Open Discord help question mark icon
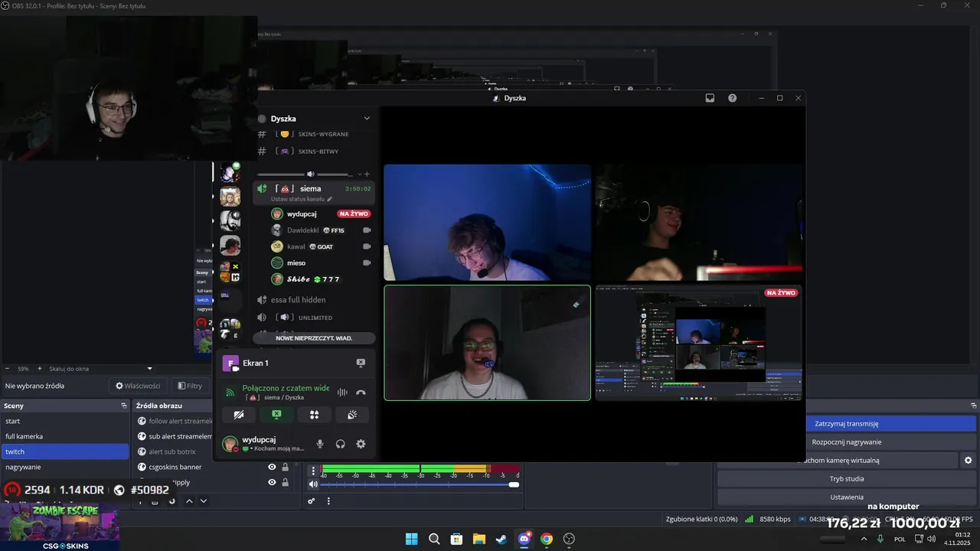The width and height of the screenshot is (980, 551). pyautogui.click(x=732, y=98)
